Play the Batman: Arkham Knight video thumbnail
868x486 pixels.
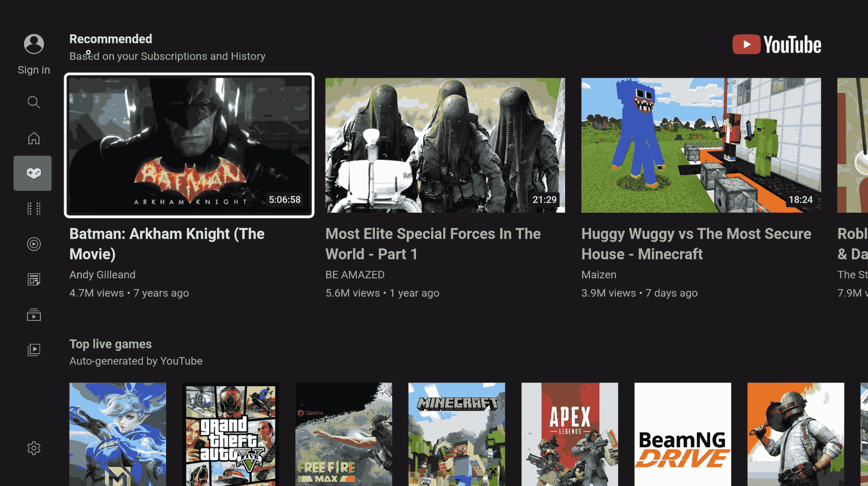tap(189, 145)
